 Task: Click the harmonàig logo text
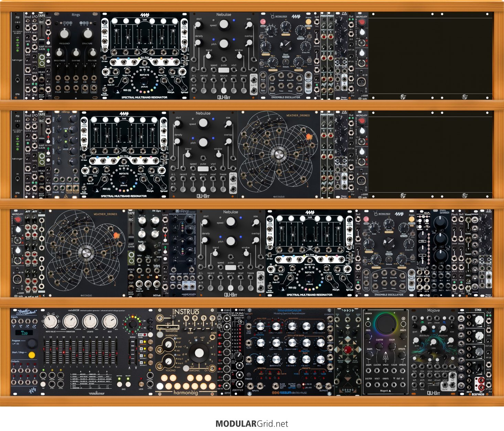pyautogui.click(x=186, y=392)
